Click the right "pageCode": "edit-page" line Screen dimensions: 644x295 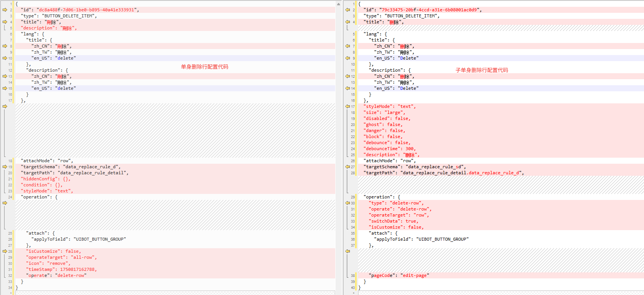[399, 275]
